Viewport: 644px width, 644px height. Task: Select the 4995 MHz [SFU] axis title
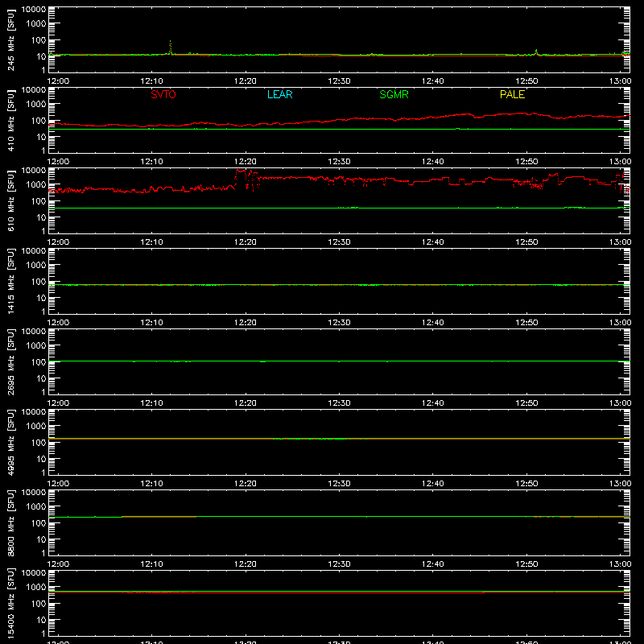10,442
